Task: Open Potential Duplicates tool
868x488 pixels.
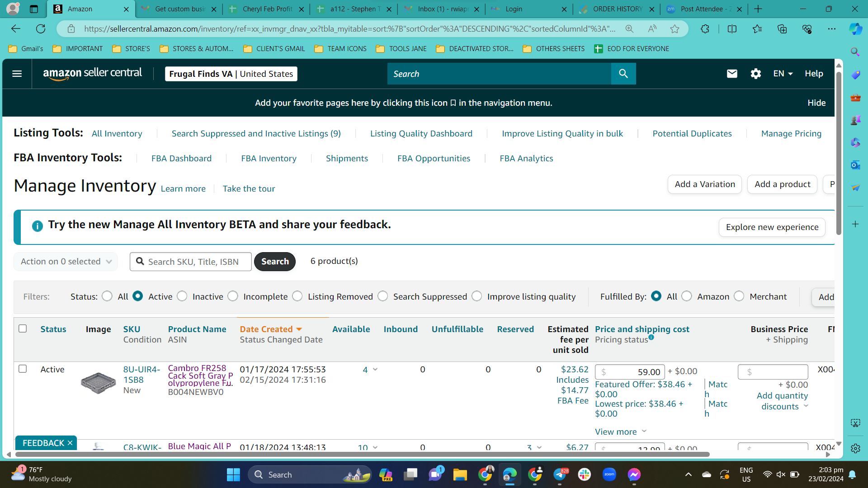Action: click(x=692, y=134)
